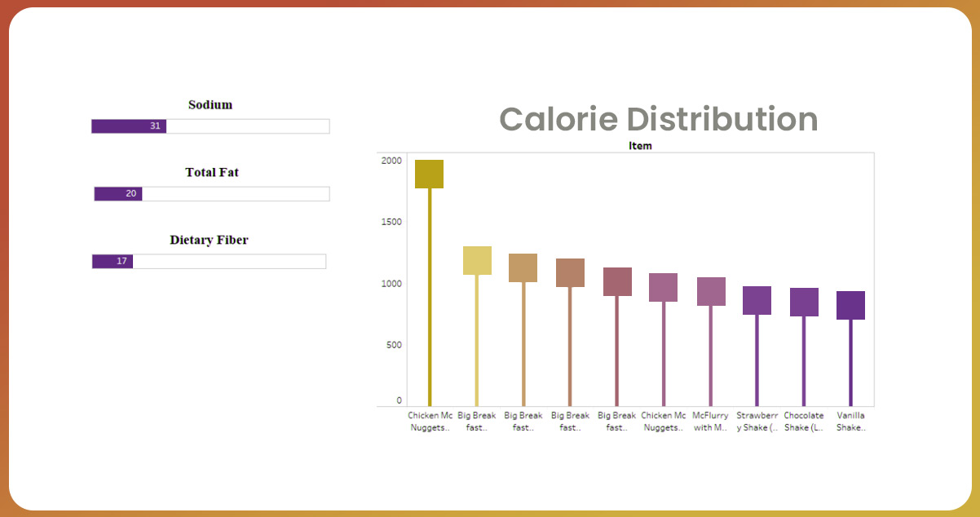The image size is (980, 517).
Task: Click the Sodium progress bar fill
Action: click(129, 126)
